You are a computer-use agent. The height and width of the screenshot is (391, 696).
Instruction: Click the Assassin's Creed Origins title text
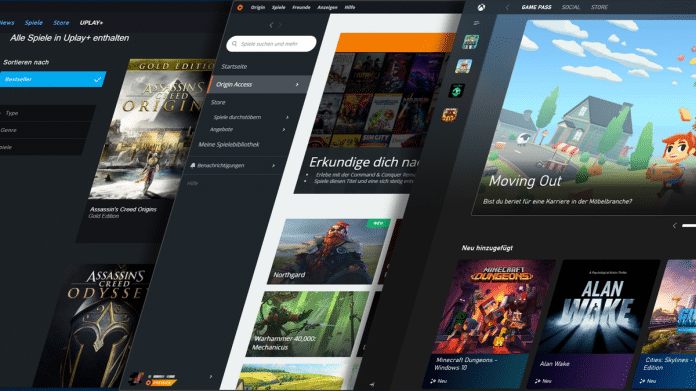coord(123,209)
